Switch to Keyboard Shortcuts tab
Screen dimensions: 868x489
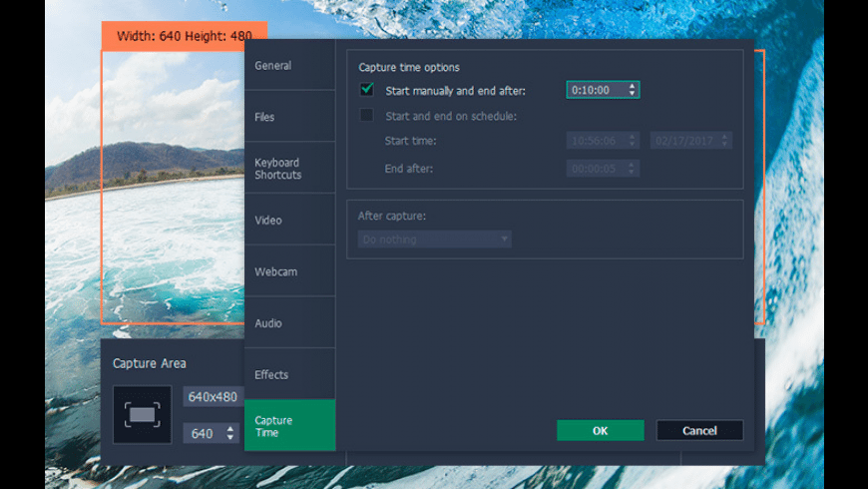click(289, 168)
